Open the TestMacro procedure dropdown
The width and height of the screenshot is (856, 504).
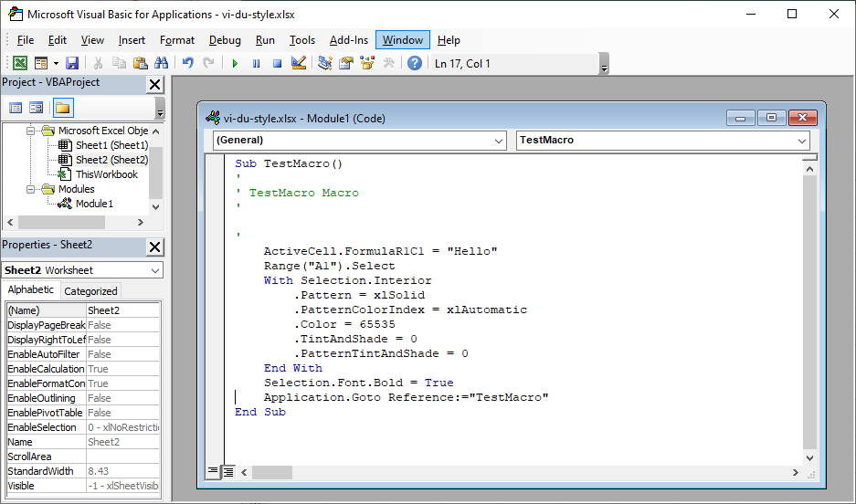click(x=801, y=141)
